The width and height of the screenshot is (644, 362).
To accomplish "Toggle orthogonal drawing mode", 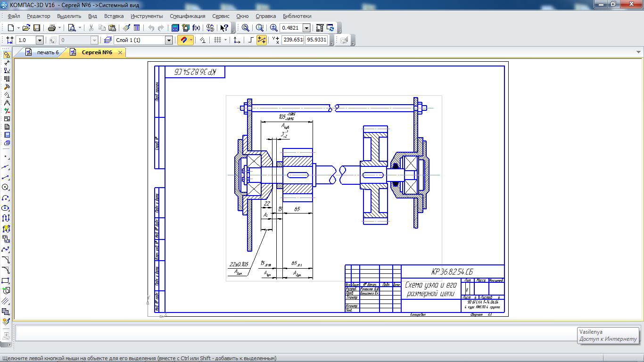I will 251,40.
